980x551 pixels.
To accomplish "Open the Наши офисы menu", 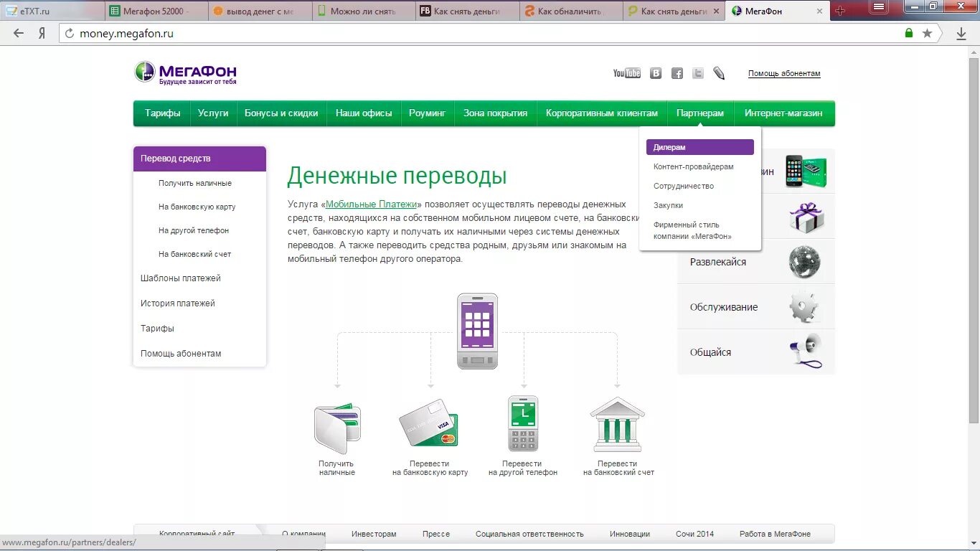I will (x=364, y=113).
